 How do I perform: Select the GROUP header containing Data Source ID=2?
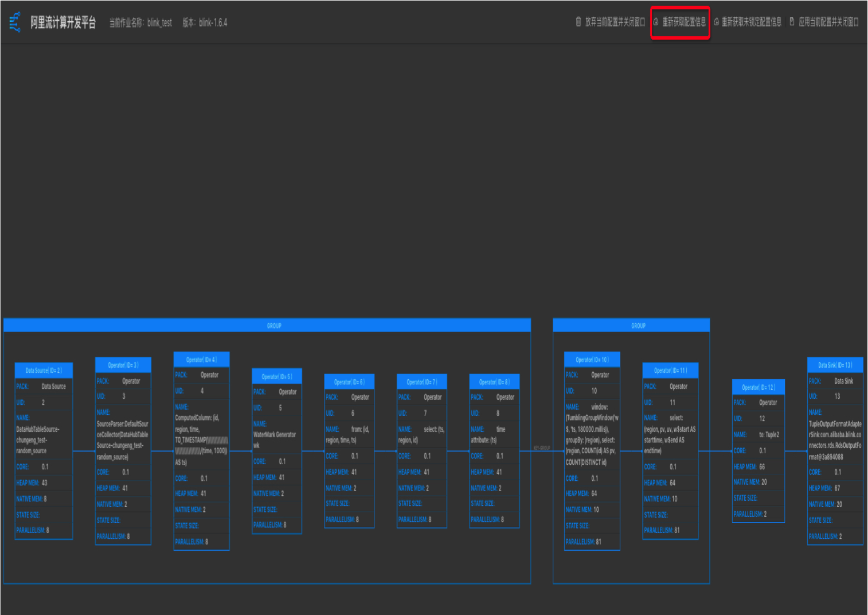[267, 325]
